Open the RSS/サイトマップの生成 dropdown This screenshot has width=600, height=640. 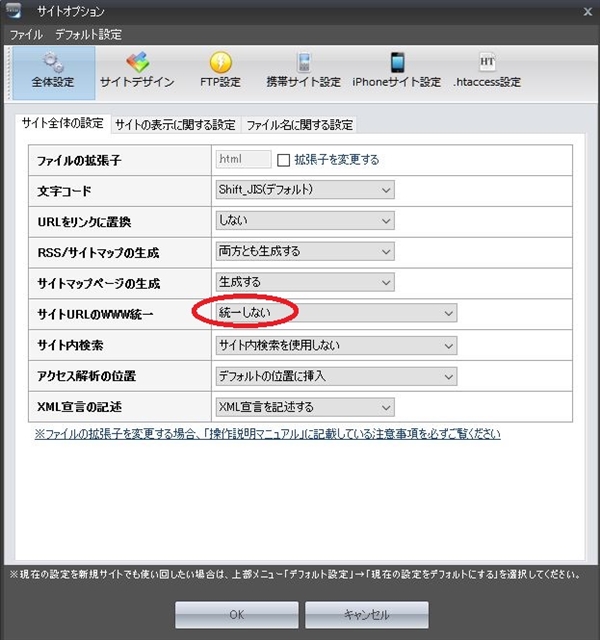305,252
